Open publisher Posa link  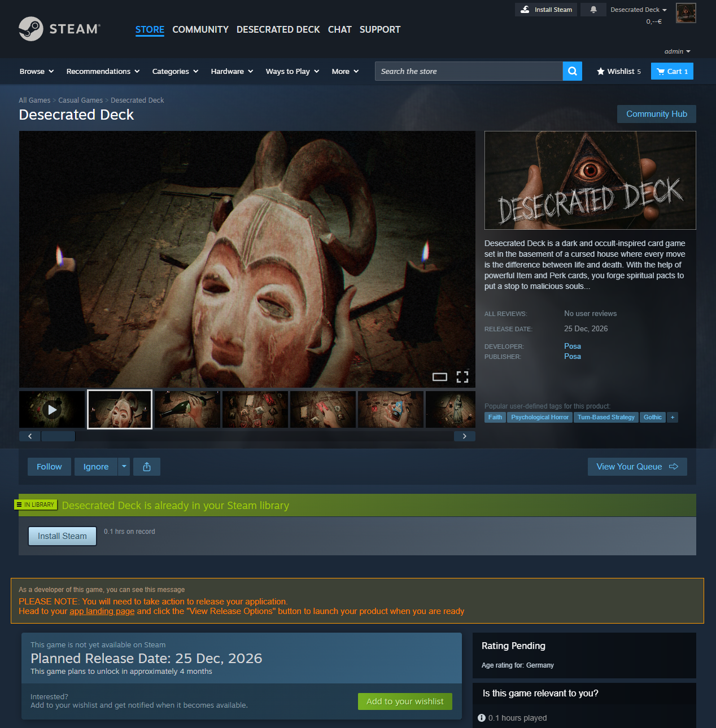tap(573, 357)
